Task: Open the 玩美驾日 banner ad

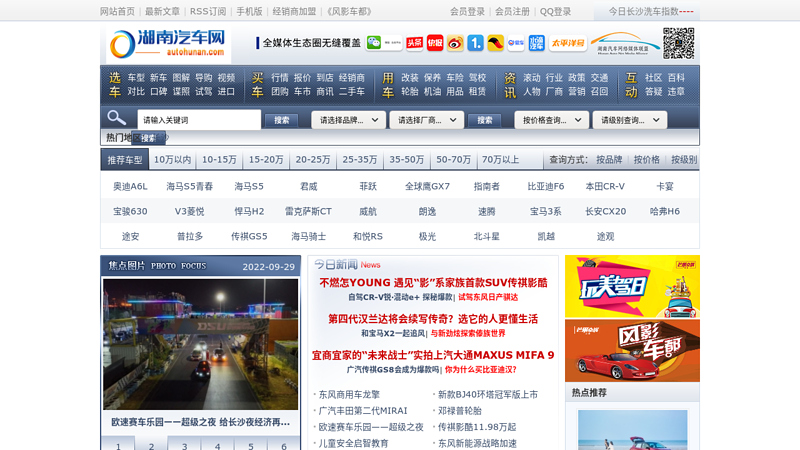Action: pos(632,287)
